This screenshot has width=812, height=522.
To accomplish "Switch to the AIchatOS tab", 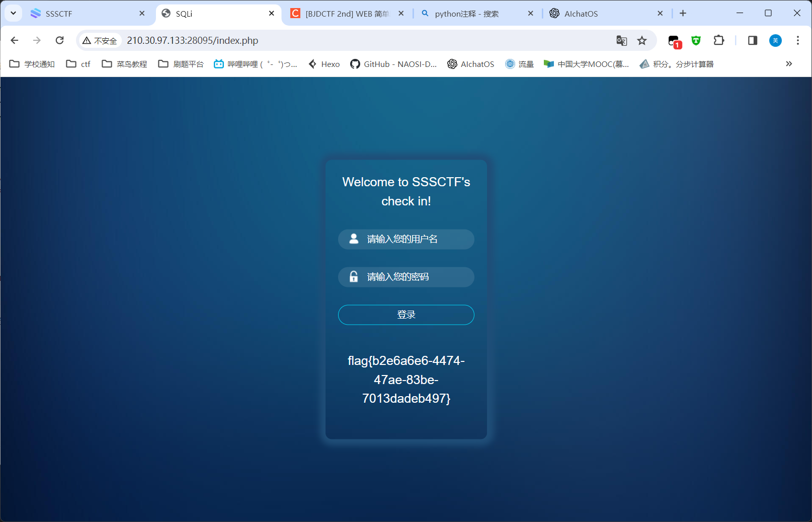I will tap(599, 14).
